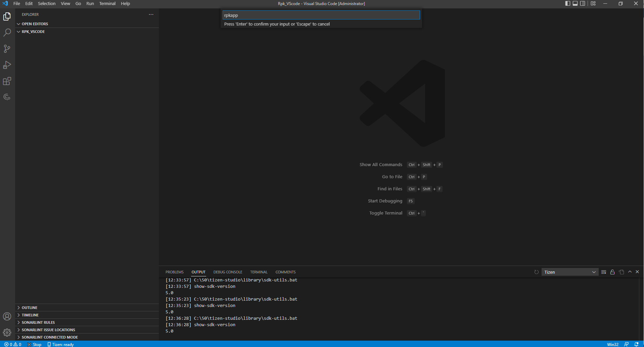Screen dimensions: 644x347
Task: Open Source Control view
Action: click(7, 49)
